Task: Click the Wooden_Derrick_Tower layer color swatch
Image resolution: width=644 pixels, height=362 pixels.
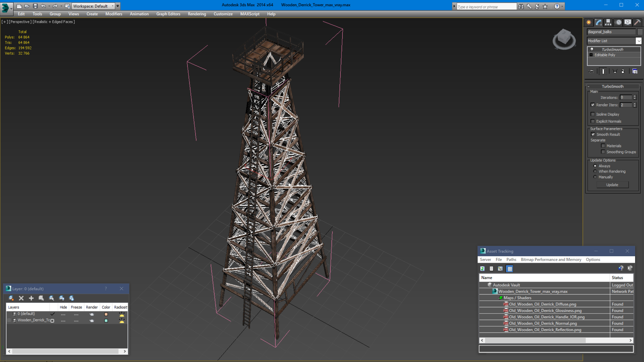Action: click(x=106, y=320)
